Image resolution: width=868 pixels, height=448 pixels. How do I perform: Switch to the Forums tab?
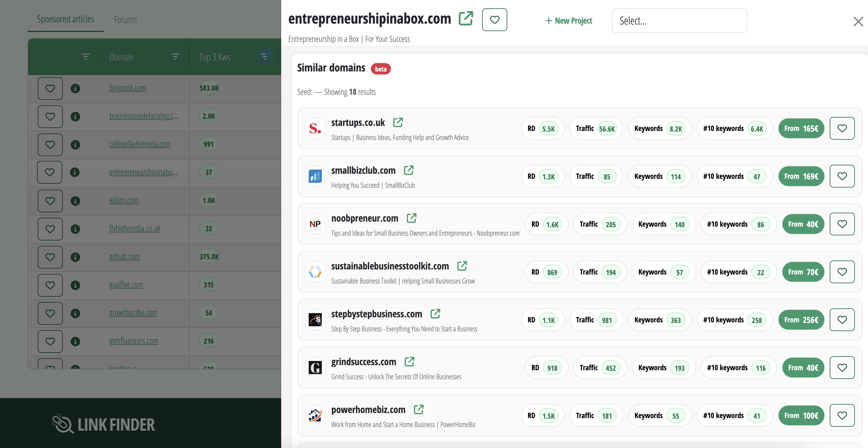click(x=125, y=20)
